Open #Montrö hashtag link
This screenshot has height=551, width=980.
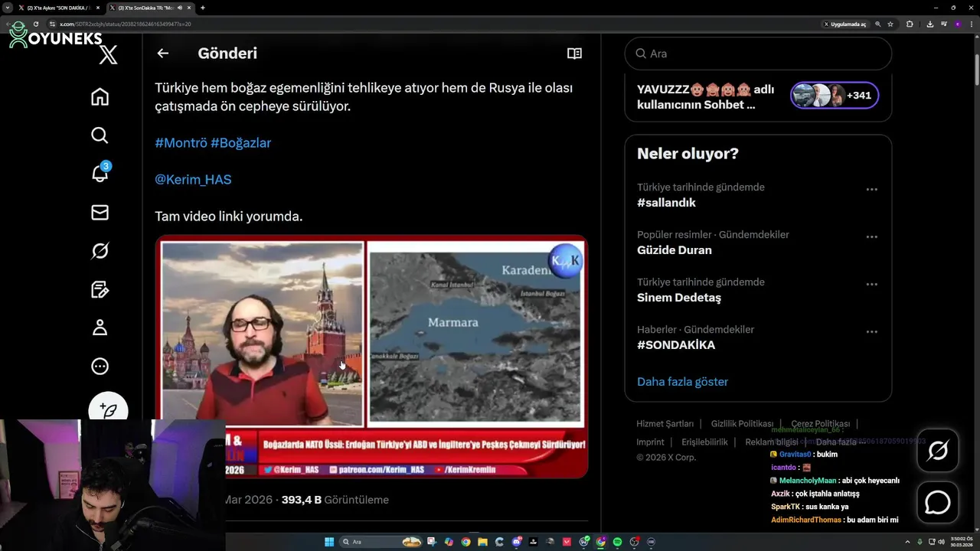click(x=181, y=142)
